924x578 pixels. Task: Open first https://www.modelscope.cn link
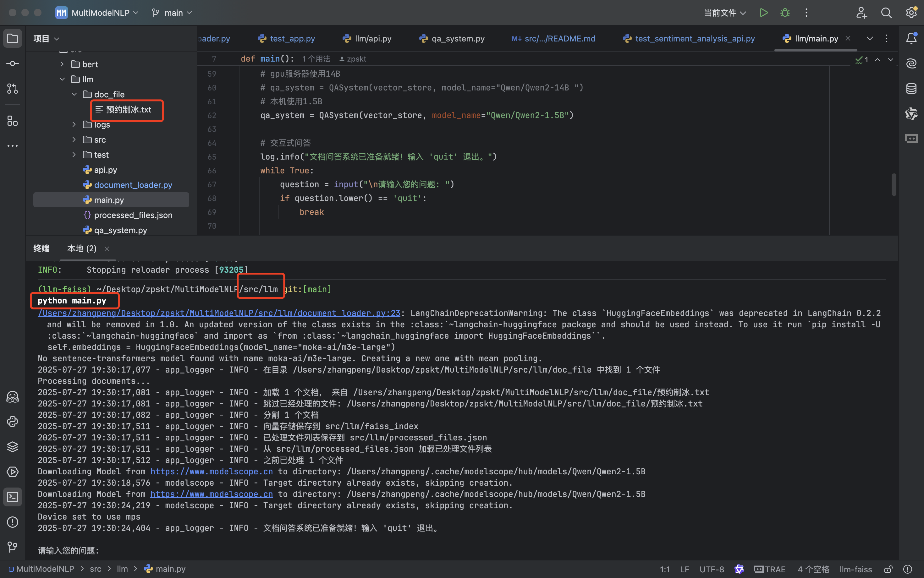pos(212,471)
